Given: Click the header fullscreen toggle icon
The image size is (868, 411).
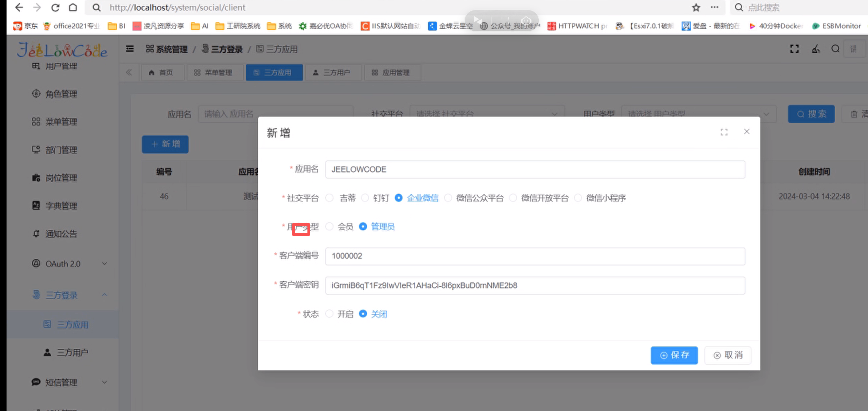Looking at the screenshot, I should pos(794,49).
